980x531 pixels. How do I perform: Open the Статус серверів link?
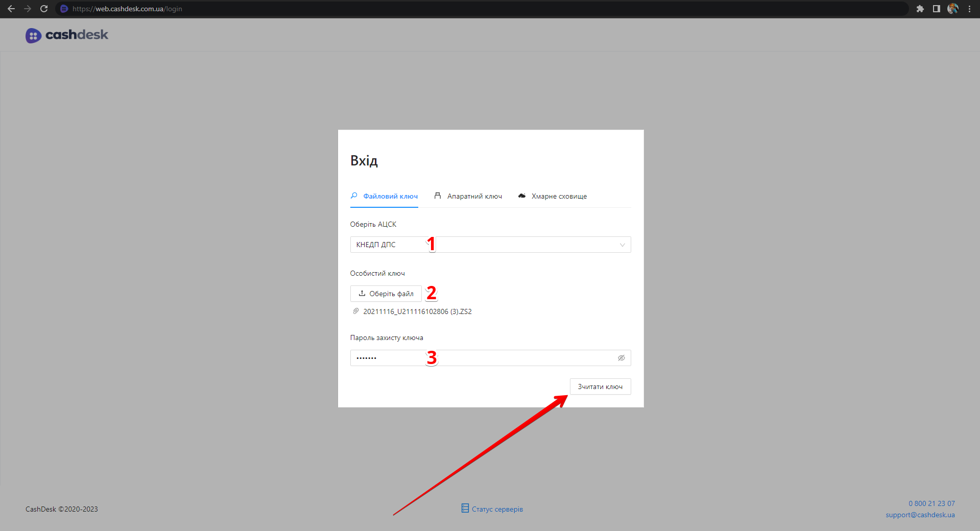click(x=497, y=509)
